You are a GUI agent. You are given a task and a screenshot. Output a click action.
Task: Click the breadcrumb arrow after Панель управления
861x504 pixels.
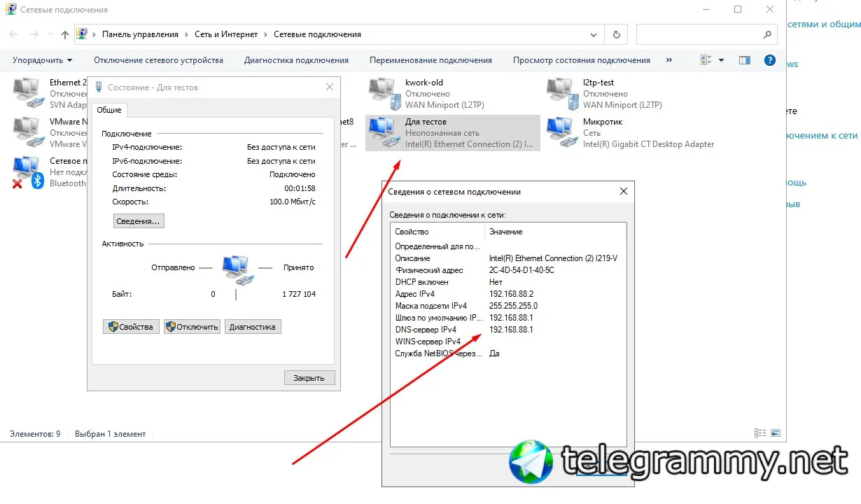pyautogui.click(x=185, y=34)
